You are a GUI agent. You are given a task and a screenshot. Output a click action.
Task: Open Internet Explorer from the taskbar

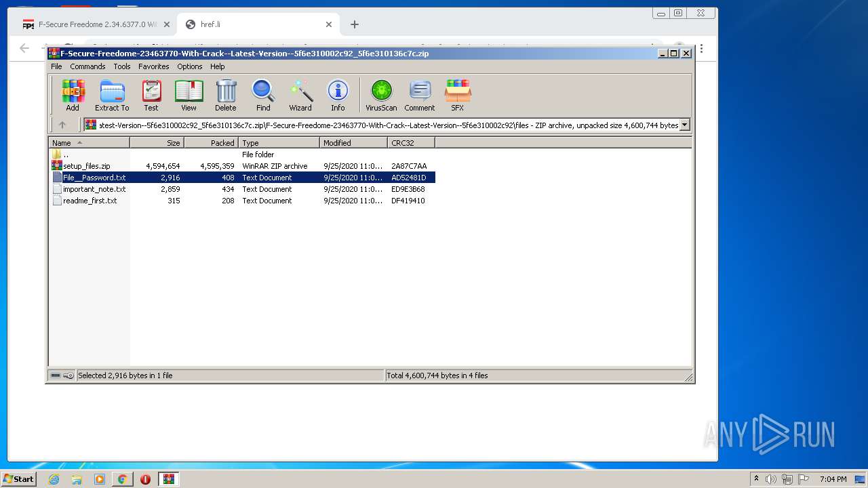54,479
